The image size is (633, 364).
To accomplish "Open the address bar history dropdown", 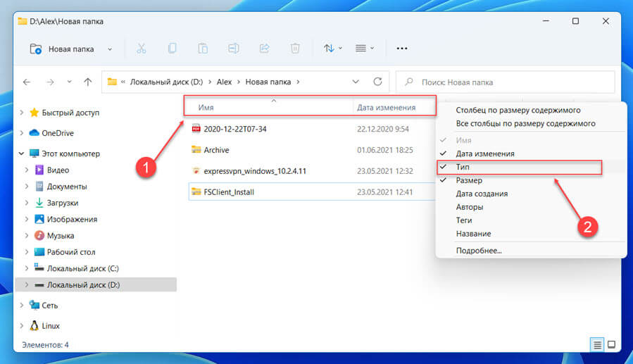I will [356, 82].
